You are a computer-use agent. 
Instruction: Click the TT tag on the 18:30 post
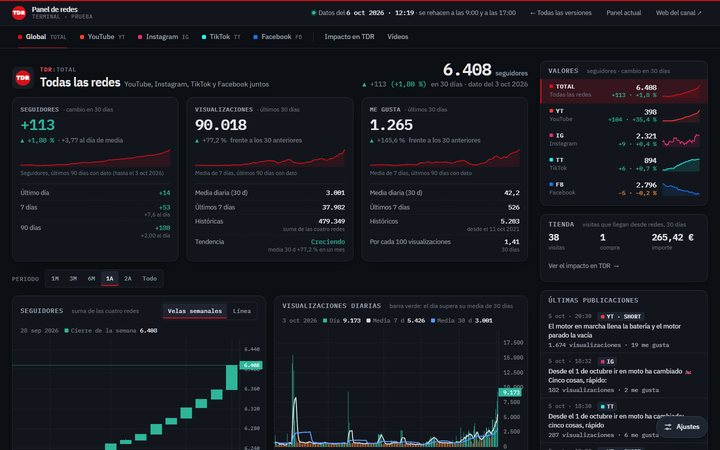607,406
